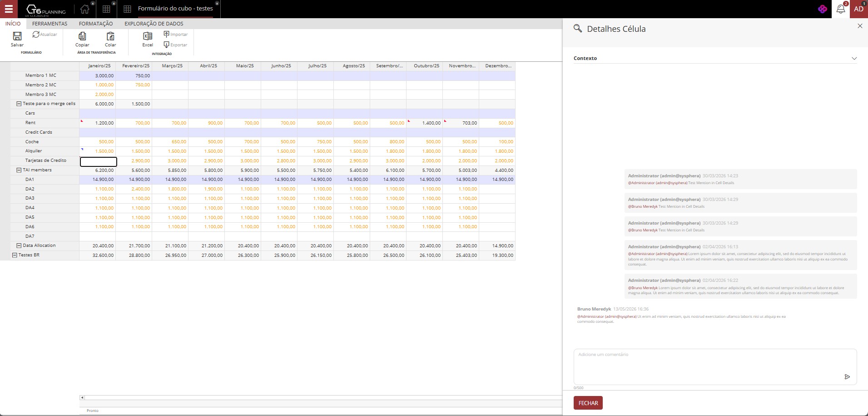This screenshot has height=416, width=868.
Task: Click the Dezembro column header
Action: tap(497, 66)
